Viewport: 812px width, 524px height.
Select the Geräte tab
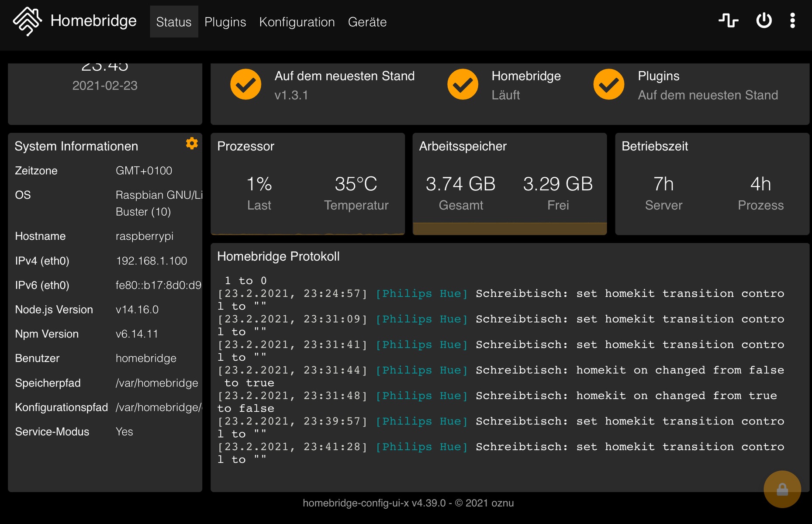pos(367,22)
